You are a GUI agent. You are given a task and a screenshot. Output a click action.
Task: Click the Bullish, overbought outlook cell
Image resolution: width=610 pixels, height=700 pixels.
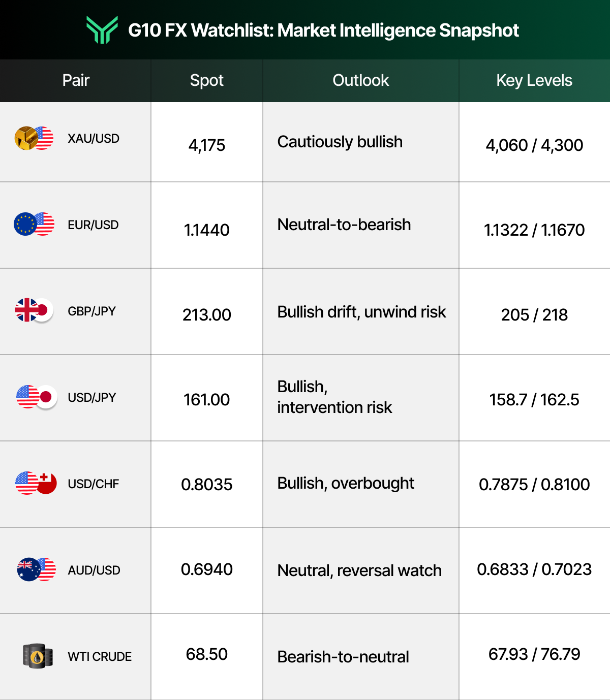pos(361,484)
